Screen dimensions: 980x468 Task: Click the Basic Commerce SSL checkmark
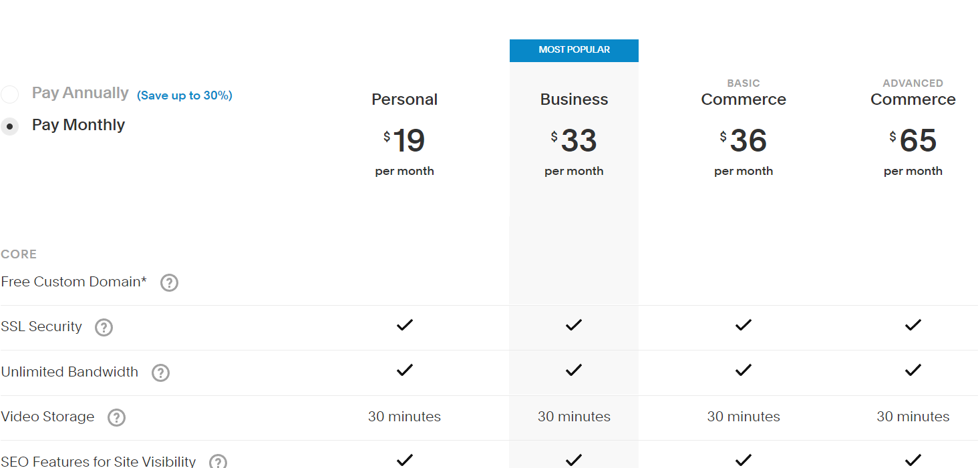coord(743,325)
